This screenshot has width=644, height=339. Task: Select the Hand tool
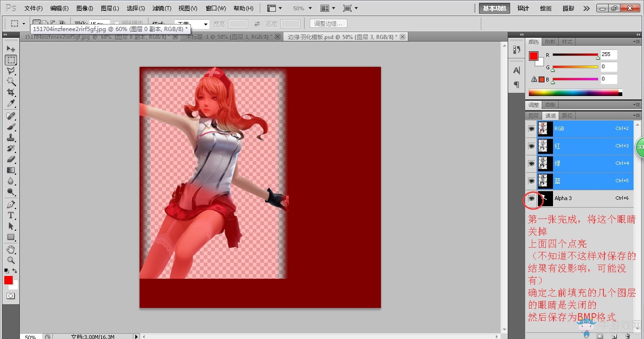(x=11, y=249)
